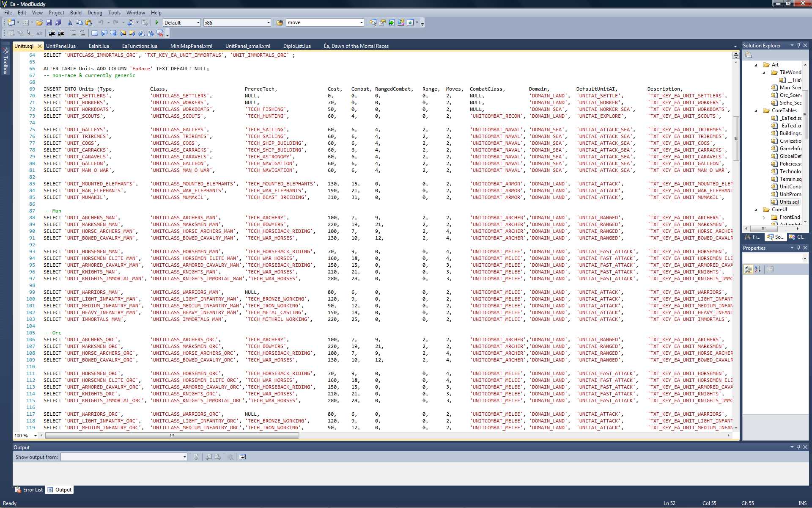
Task: Click the Save All icon
Action: click(58, 22)
